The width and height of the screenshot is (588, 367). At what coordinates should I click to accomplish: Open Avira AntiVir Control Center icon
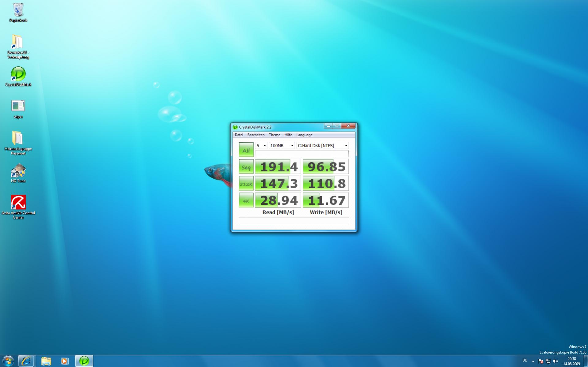click(18, 207)
